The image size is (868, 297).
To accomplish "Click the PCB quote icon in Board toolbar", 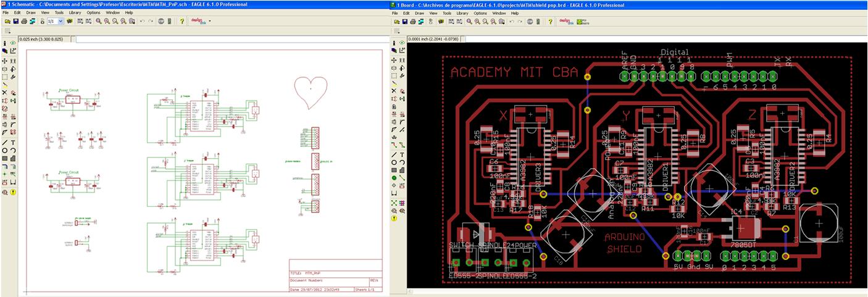I will [x=583, y=22].
